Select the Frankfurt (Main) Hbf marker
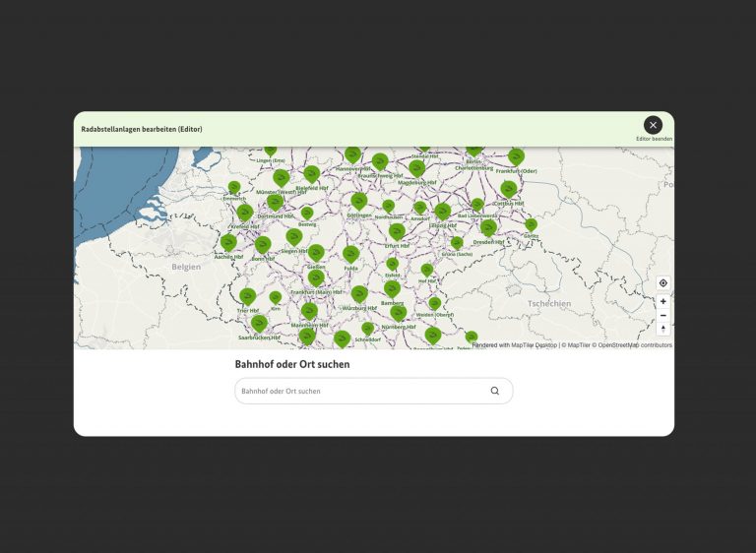This screenshot has height=553, width=756. 316,278
